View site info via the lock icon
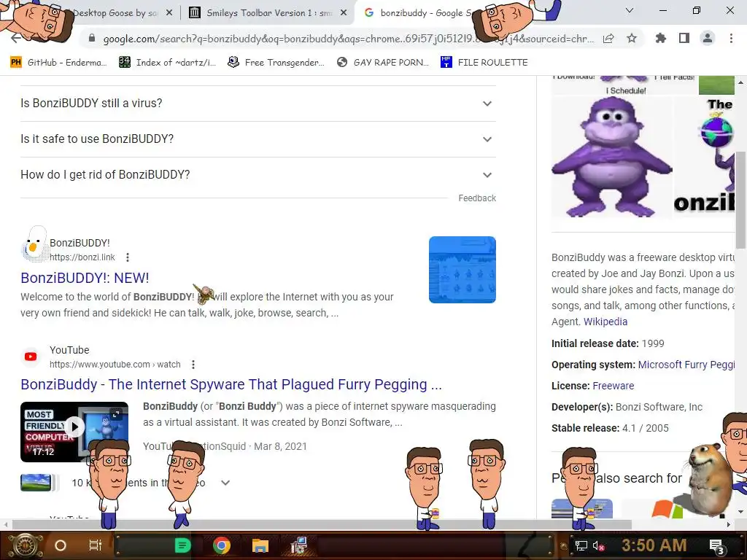Screen dimensions: 747x560 point(92,38)
